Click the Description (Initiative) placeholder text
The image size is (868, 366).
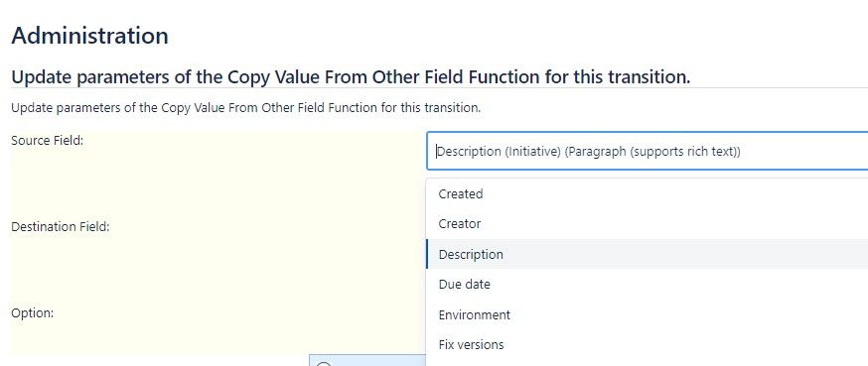click(589, 152)
